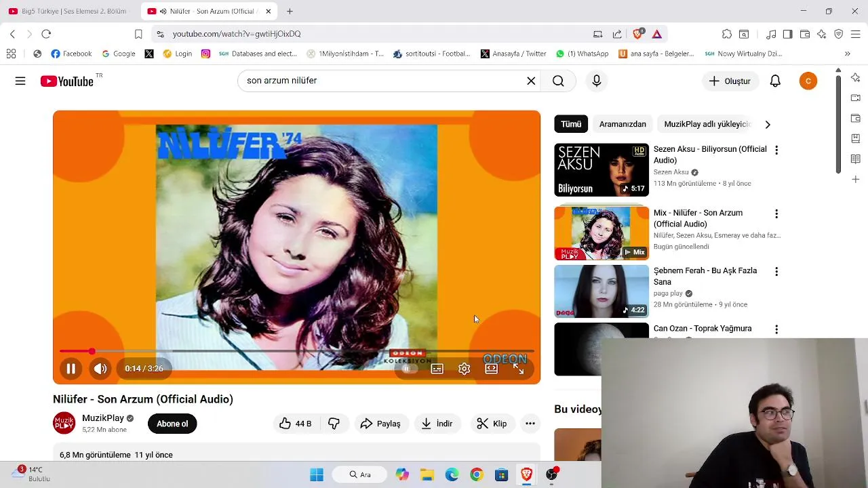Image resolution: width=868 pixels, height=488 pixels.
Task: Open the media control music note icon
Action: [x=771, y=34]
